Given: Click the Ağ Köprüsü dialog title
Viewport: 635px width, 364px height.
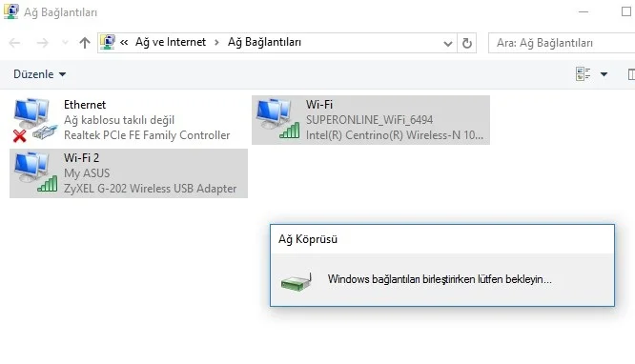Looking at the screenshot, I should click(308, 239).
